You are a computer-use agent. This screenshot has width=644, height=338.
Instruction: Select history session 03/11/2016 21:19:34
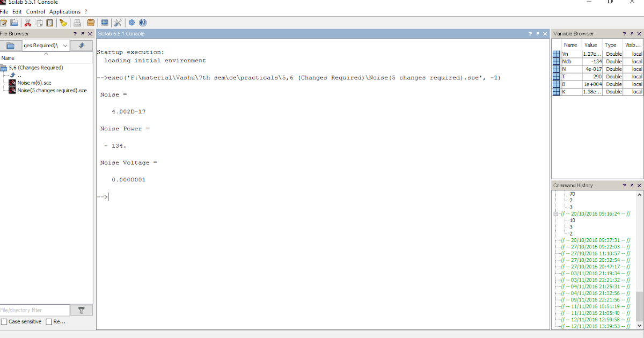coord(595,273)
